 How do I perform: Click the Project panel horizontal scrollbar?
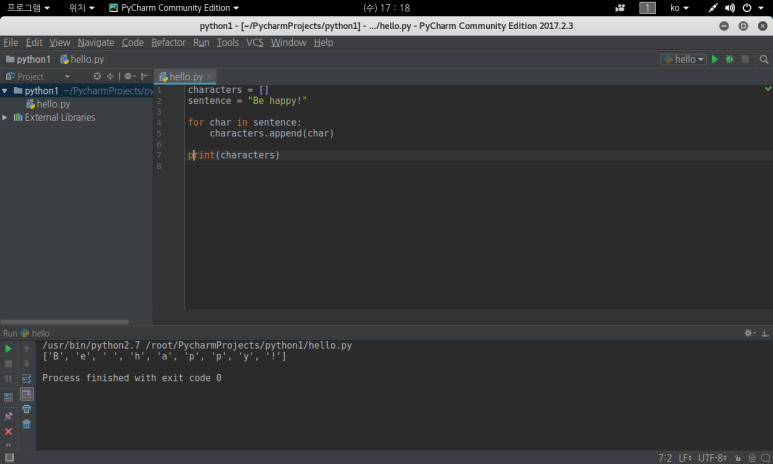65,322
